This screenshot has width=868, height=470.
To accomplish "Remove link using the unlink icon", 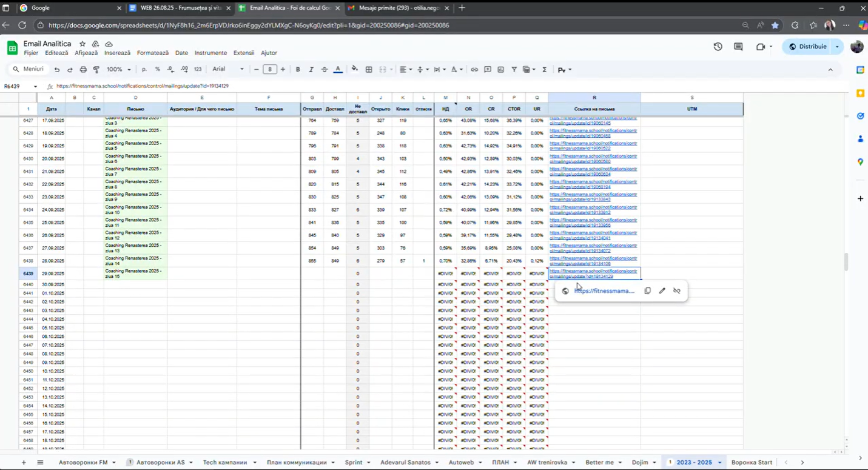I will pyautogui.click(x=677, y=291).
